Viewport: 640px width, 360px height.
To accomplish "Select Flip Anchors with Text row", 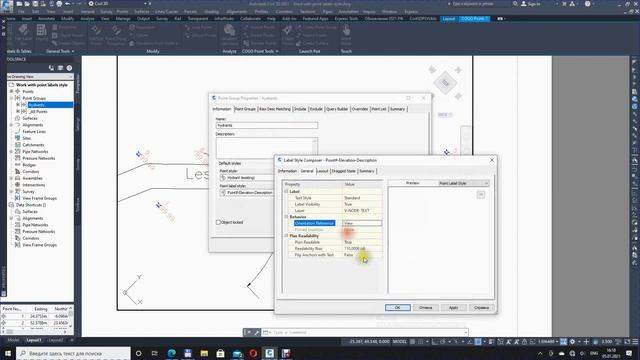I will click(334, 255).
